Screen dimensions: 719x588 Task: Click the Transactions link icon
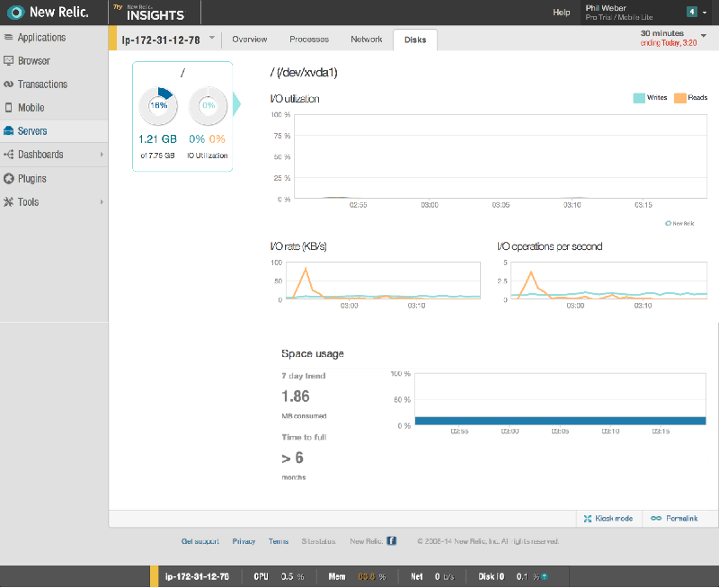(8, 84)
